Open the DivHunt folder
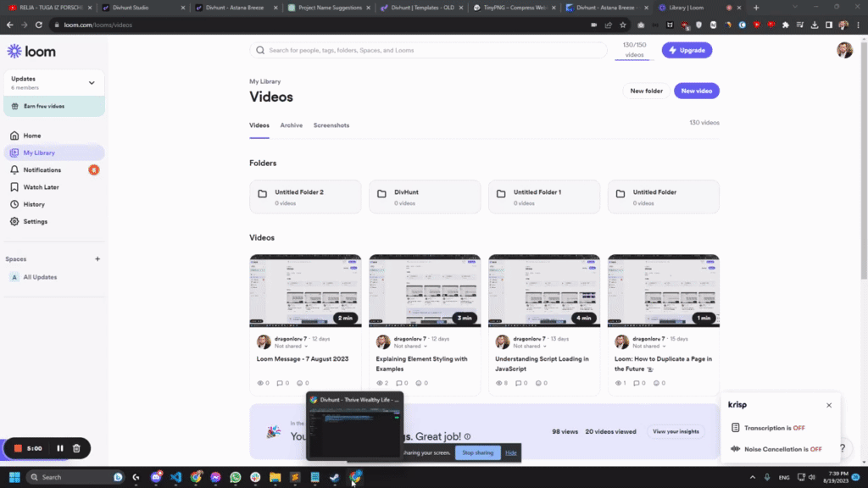The width and height of the screenshot is (868, 488). [x=425, y=197]
